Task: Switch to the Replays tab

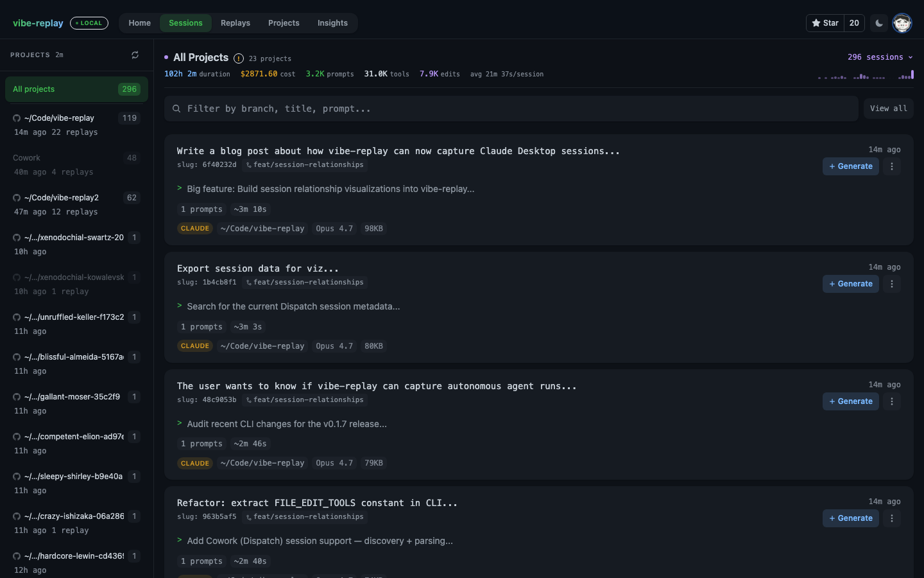Action: (x=235, y=23)
